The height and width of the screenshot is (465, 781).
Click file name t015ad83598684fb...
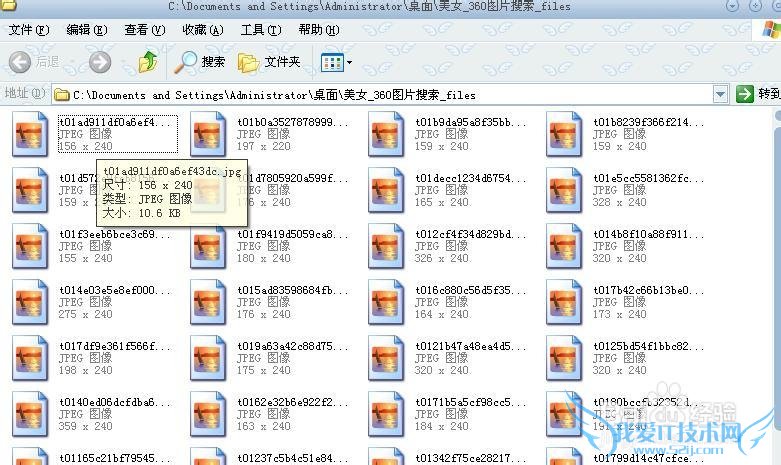[x=293, y=290]
